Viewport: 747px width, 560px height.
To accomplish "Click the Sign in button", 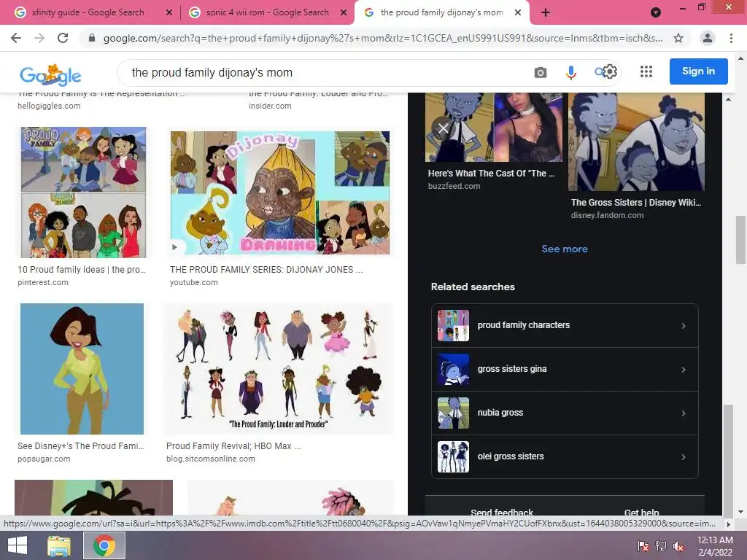I will pos(698,71).
